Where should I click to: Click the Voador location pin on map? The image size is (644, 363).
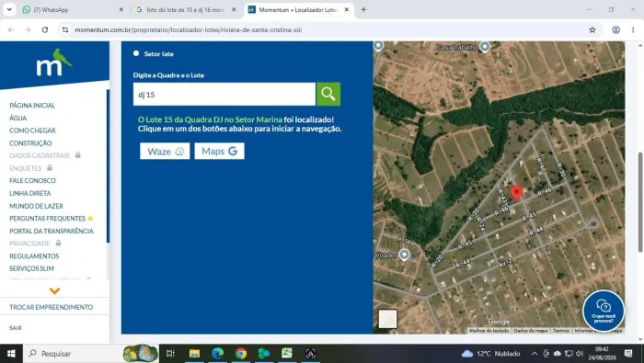[405, 255]
